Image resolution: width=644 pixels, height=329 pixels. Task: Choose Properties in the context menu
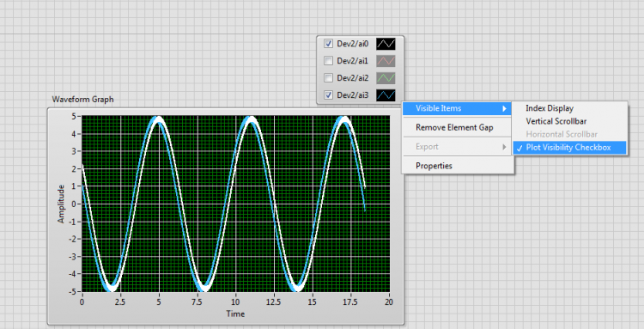tap(457, 166)
